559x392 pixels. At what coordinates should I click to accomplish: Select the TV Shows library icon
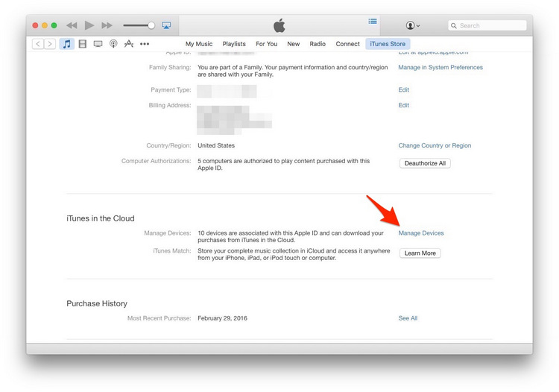point(98,44)
